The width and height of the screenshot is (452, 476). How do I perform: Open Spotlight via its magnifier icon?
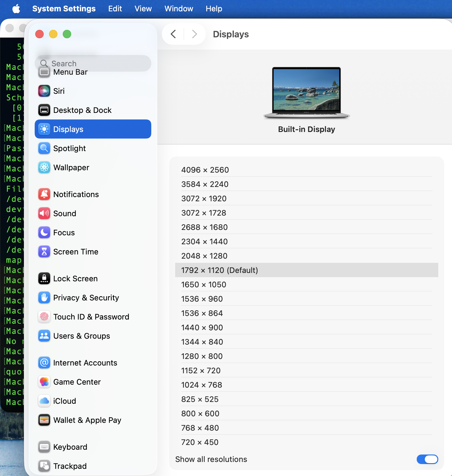click(x=44, y=148)
